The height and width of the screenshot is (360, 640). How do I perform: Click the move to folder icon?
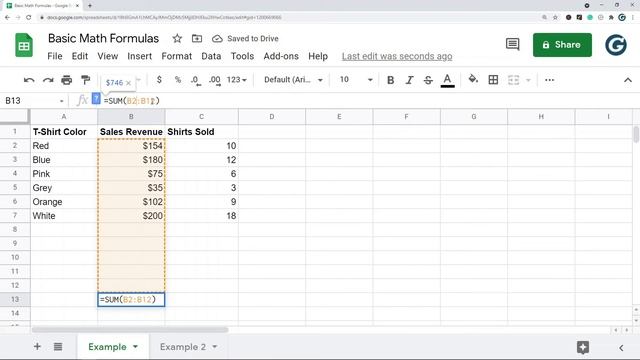pyautogui.click(x=197, y=38)
